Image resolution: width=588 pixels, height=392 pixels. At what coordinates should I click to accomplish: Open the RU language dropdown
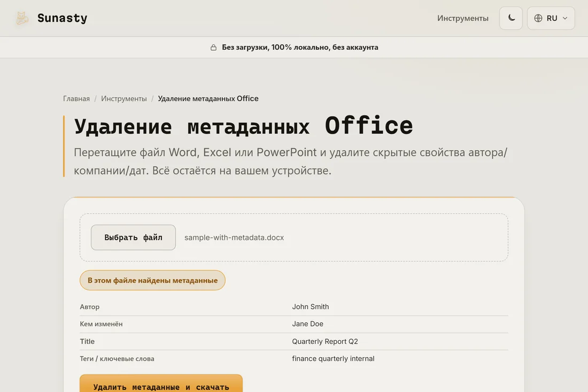(551, 18)
